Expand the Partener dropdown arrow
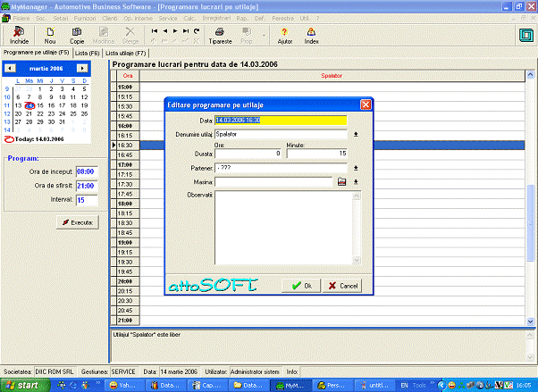The height and width of the screenshot is (392, 538). (x=356, y=167)
